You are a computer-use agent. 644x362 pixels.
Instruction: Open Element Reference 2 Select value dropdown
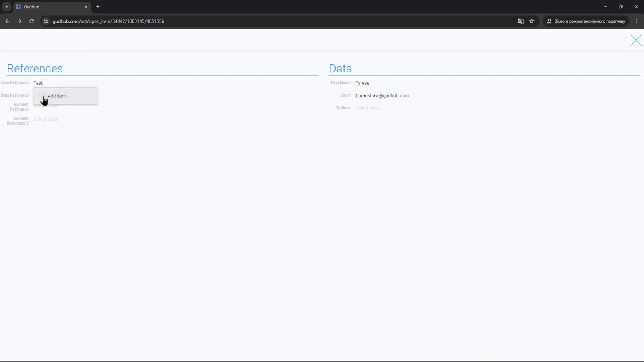coord(46,119)
